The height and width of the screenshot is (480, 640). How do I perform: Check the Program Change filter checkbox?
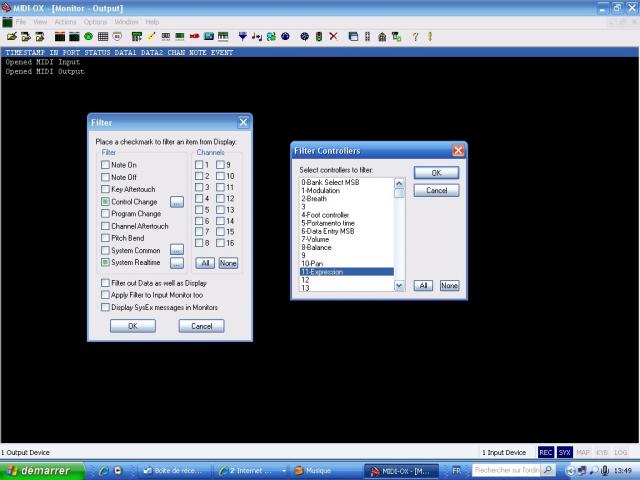tap(105, 213)
